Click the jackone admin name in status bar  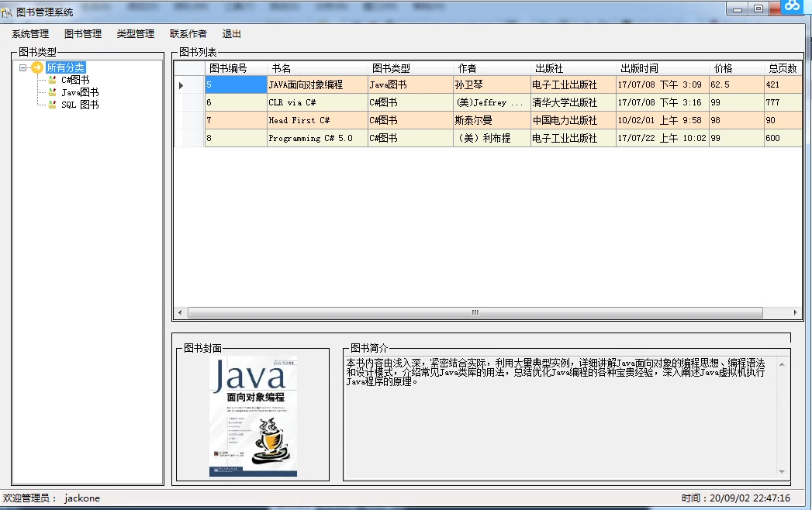[82, 498]
